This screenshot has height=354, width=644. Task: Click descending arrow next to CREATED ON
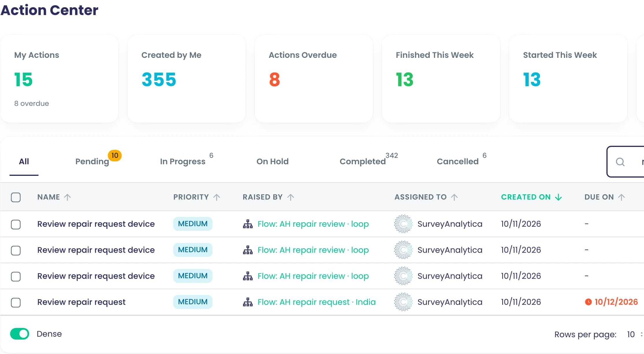[x=558, y=197]
